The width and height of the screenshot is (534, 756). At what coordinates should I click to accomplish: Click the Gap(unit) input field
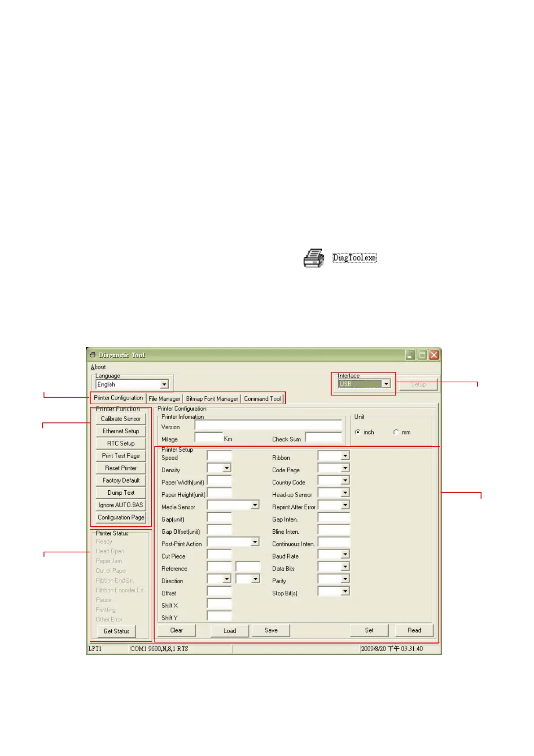pyautogui.click(x=219, y=518)
